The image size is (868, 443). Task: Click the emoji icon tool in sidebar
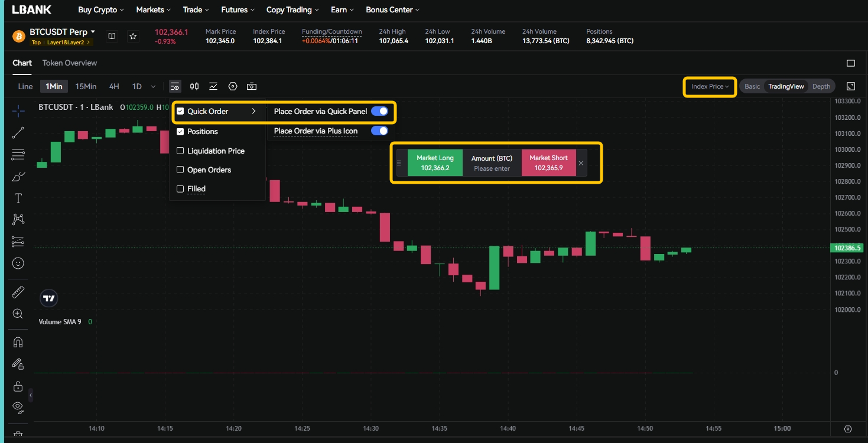tap(18, 263)
